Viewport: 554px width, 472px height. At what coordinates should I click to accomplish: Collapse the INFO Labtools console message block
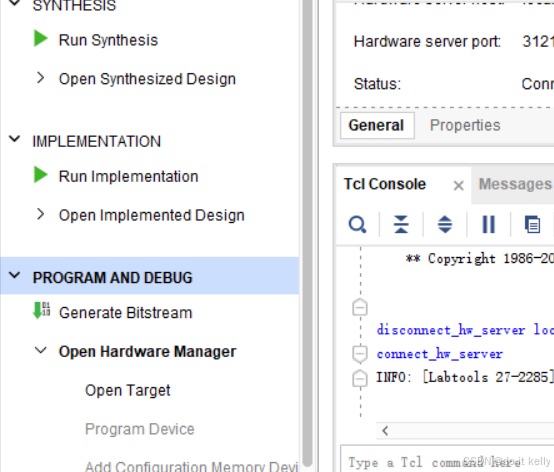(x=360, y=378)
